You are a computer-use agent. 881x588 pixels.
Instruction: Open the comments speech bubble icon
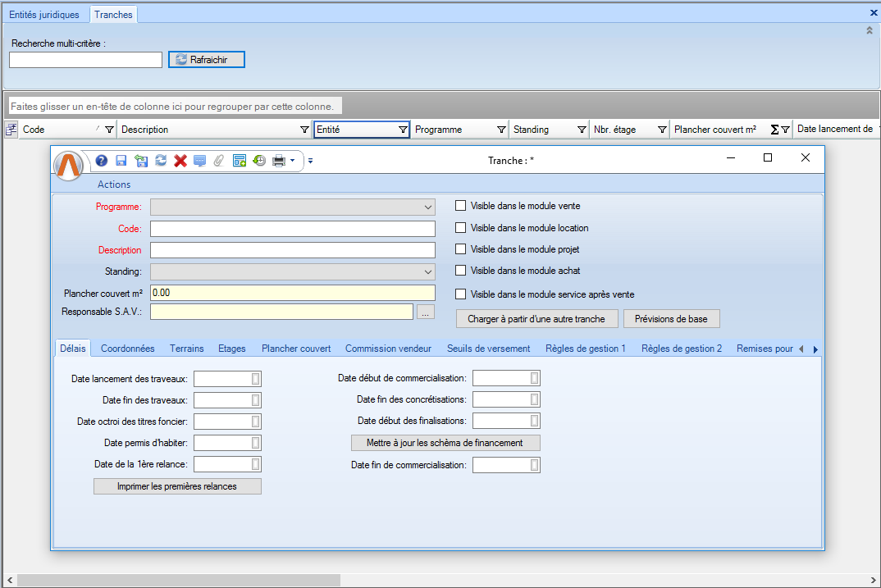200,161
